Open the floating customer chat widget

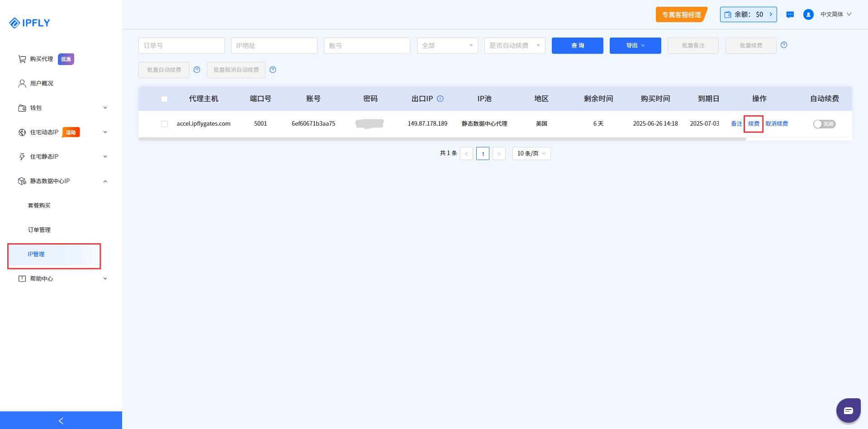[848, 410]
